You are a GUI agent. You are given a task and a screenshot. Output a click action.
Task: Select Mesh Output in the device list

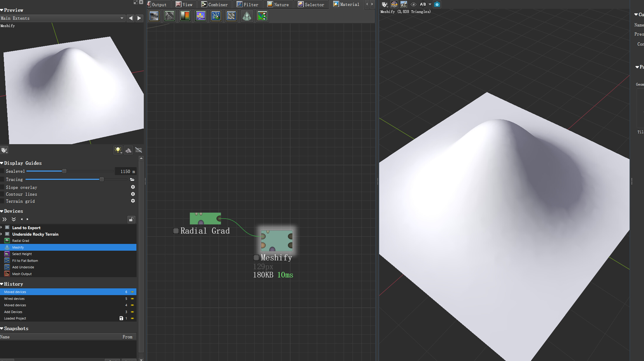(22, 274)
